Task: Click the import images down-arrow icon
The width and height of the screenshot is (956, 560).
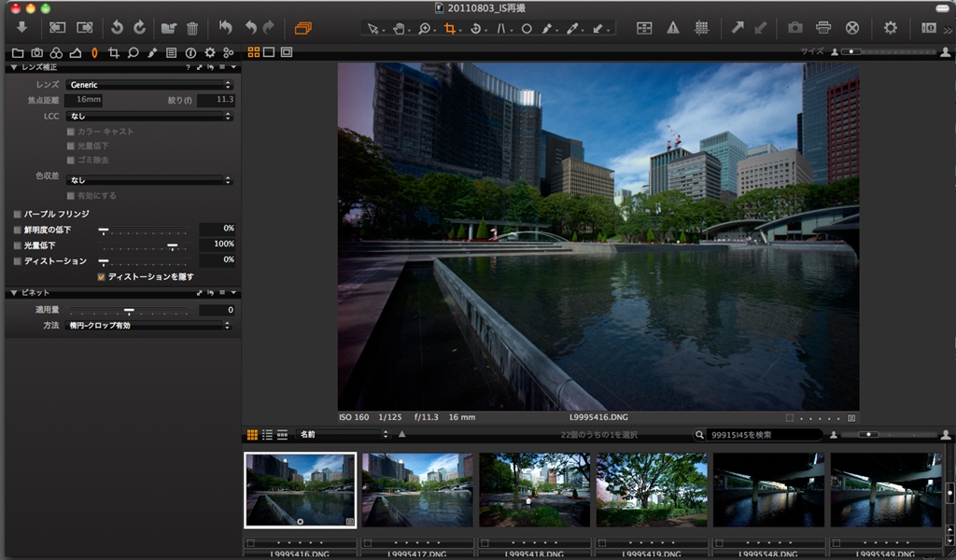Action: [x=21, y=28]
